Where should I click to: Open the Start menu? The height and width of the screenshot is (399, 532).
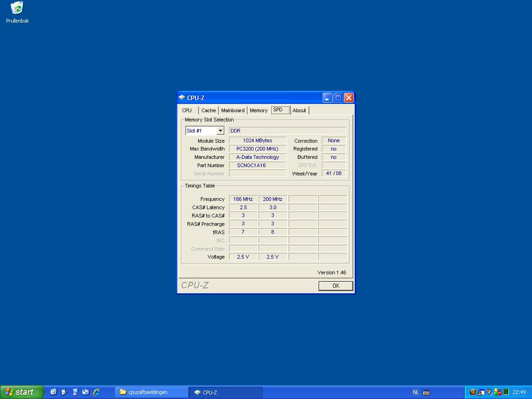click(22, 392)
